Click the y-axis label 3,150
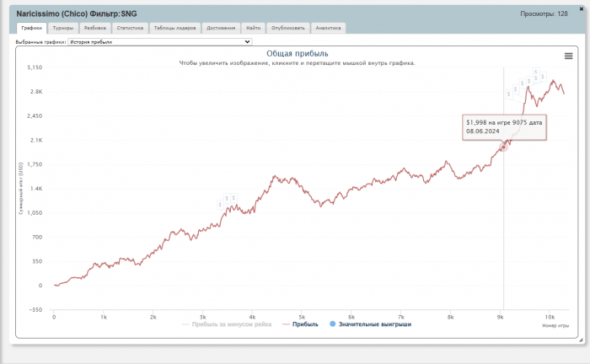This screenshot has height=364, width=590. point(35,67)
